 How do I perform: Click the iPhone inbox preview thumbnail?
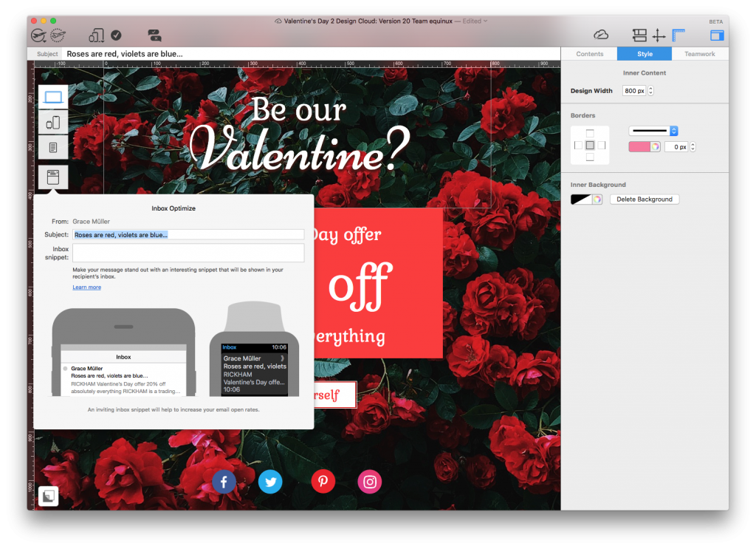[x=123, y=352]
